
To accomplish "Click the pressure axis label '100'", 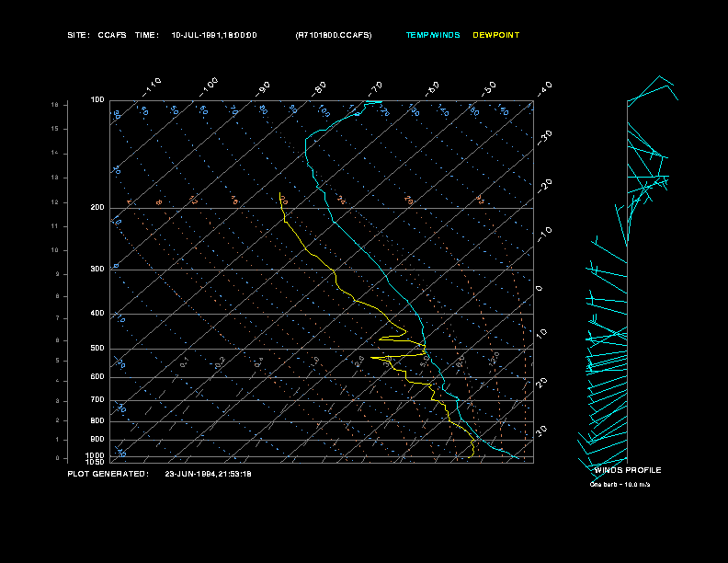I will point(97,100).
